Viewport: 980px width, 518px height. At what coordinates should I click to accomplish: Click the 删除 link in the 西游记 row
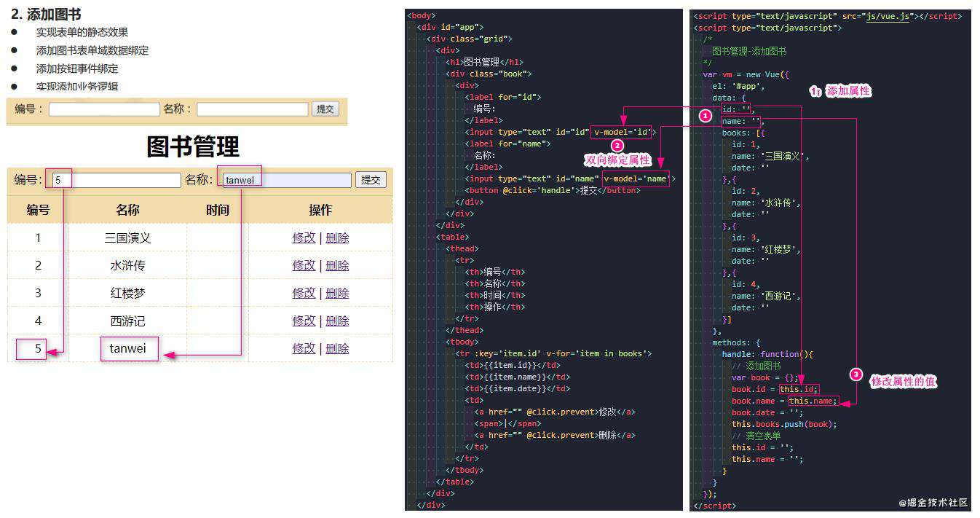tap(337, 321)
